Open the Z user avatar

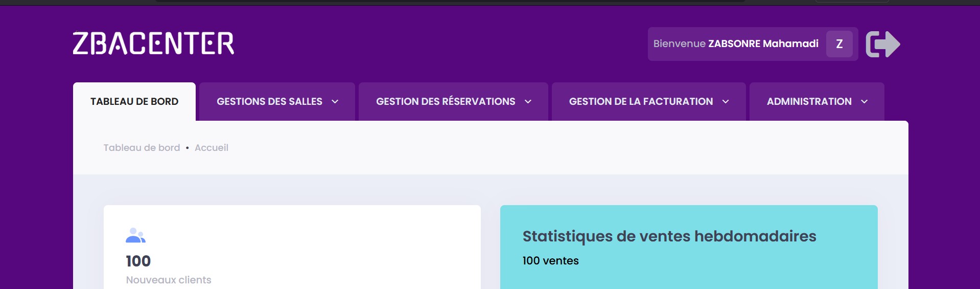[839, 44]
